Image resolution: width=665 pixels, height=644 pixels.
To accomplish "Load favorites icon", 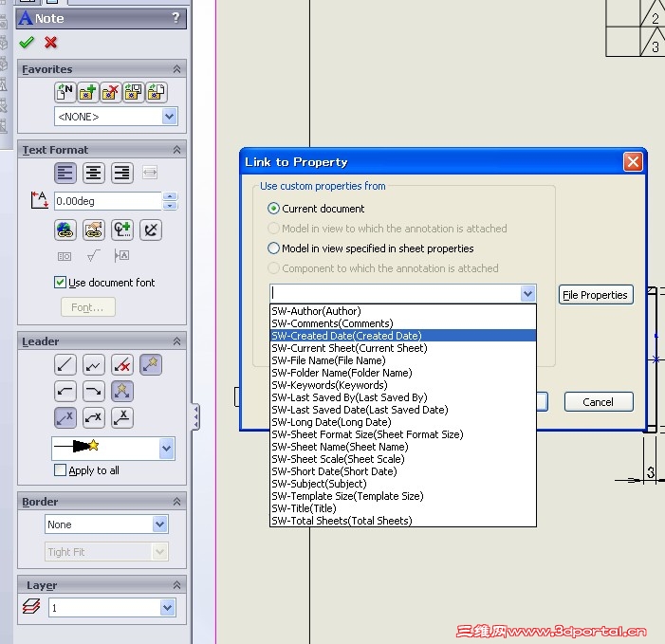I will 157,92.
